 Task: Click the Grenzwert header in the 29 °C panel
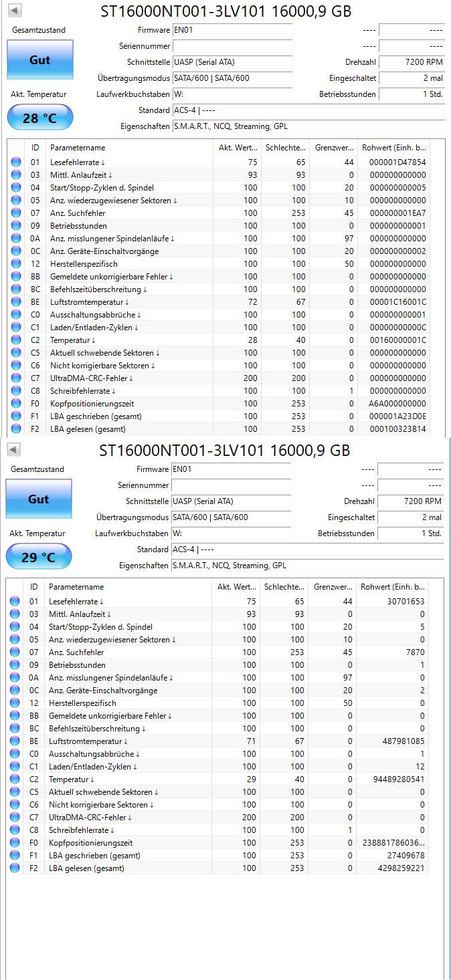(333, 587)
